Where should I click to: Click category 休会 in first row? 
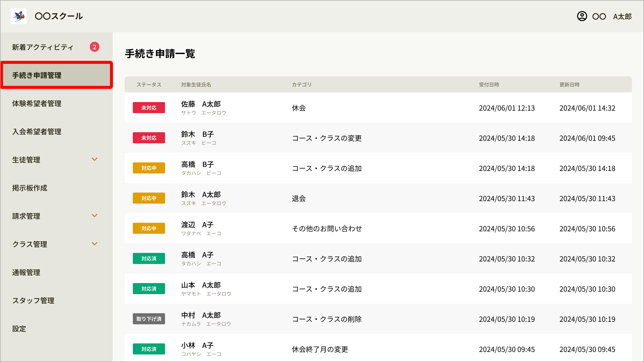pyautogui.click(x=299, y=108)
